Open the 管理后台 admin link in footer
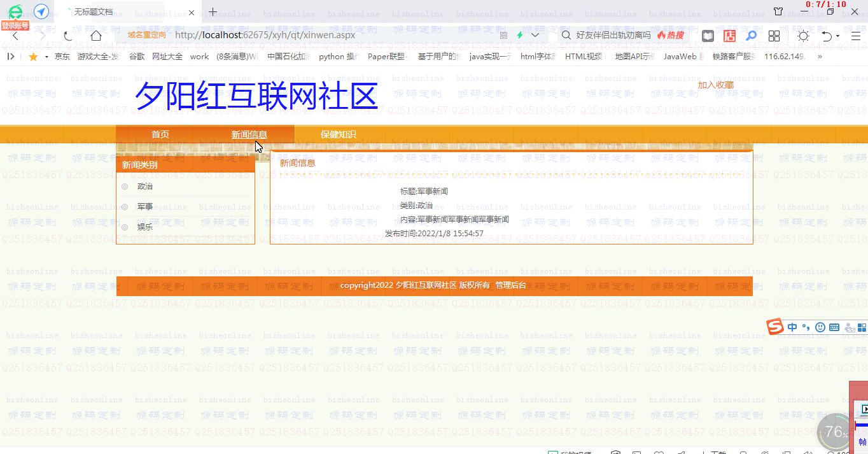 click(x=511, y=285)
